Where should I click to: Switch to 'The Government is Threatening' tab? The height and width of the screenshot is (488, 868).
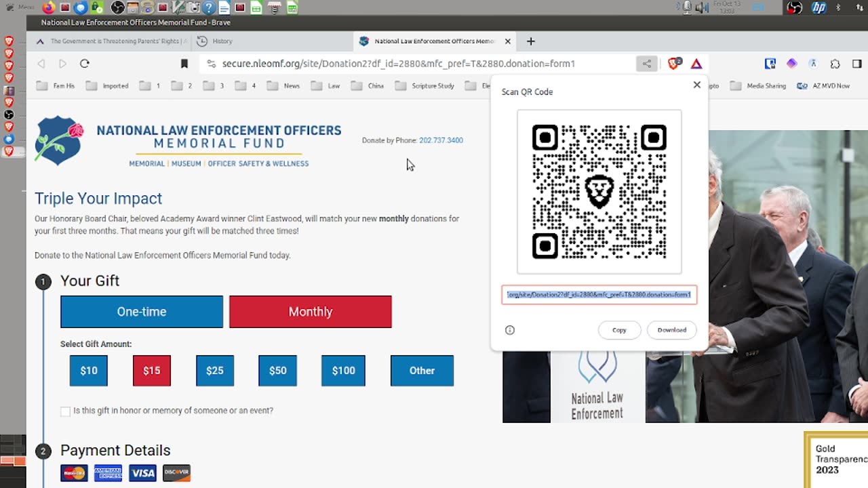110,41
